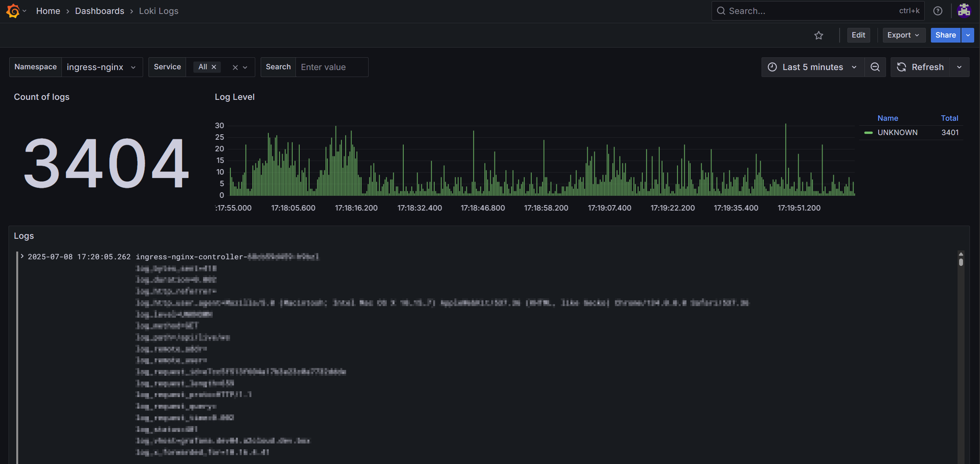The image size is (980, 464).
Task: Open the Log Level panel title
Action: [234, 97]
